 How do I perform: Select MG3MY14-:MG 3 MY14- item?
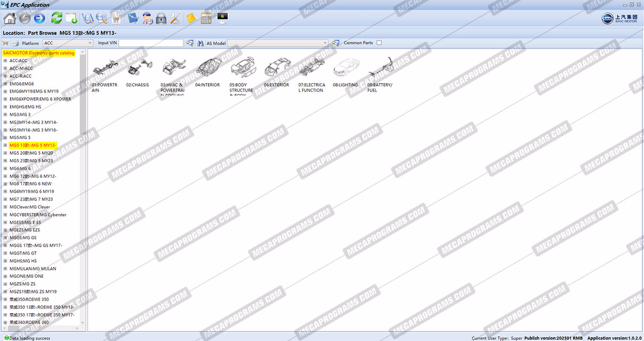point(33,122)
